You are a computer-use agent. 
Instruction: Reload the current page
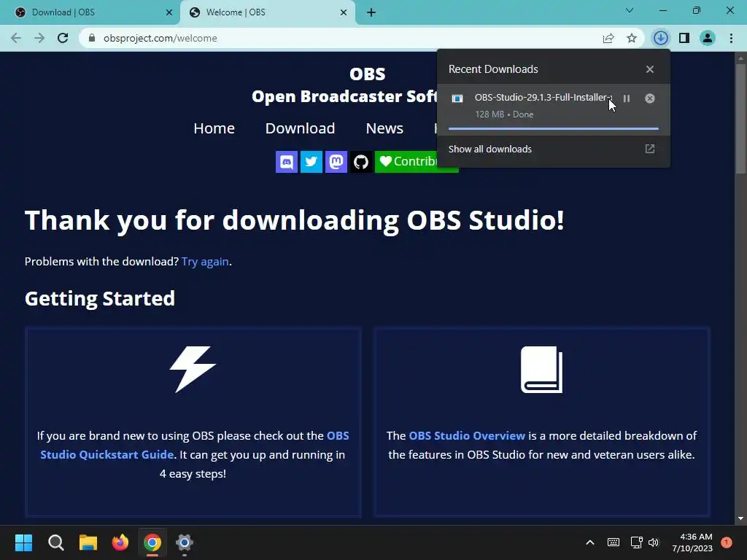coord(63,38)
